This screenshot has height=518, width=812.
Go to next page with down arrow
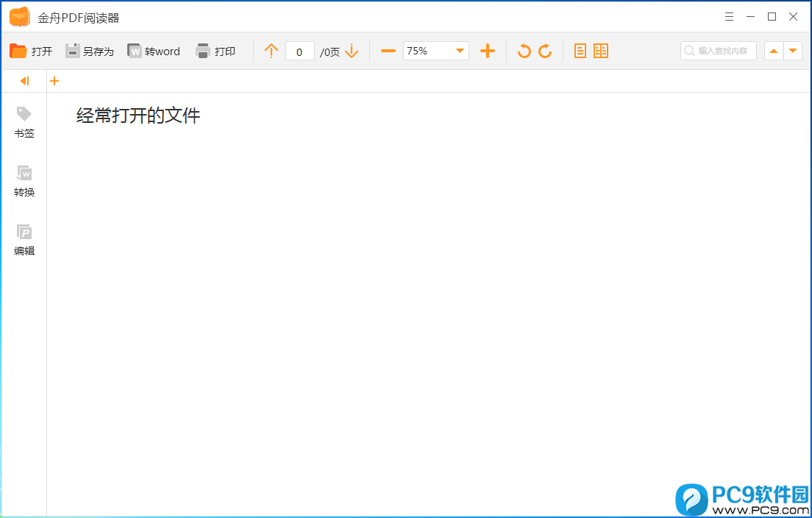(x=352, y=51)
